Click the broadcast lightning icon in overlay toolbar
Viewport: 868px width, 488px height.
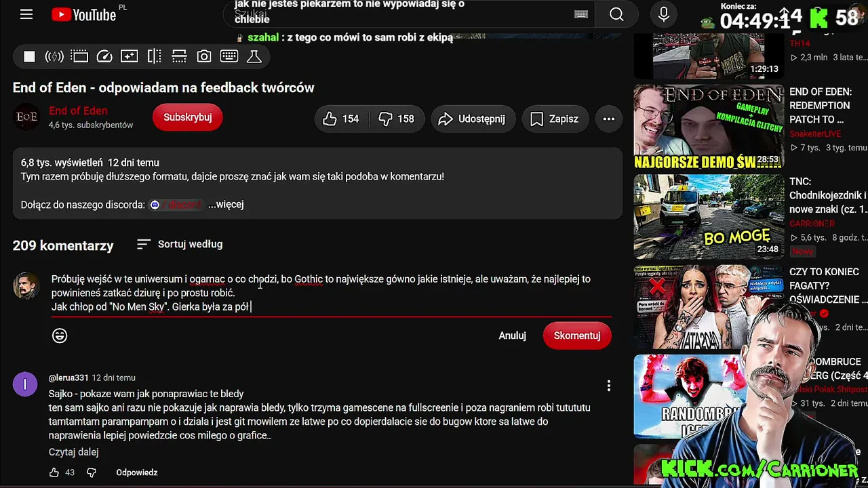(54, 57)
